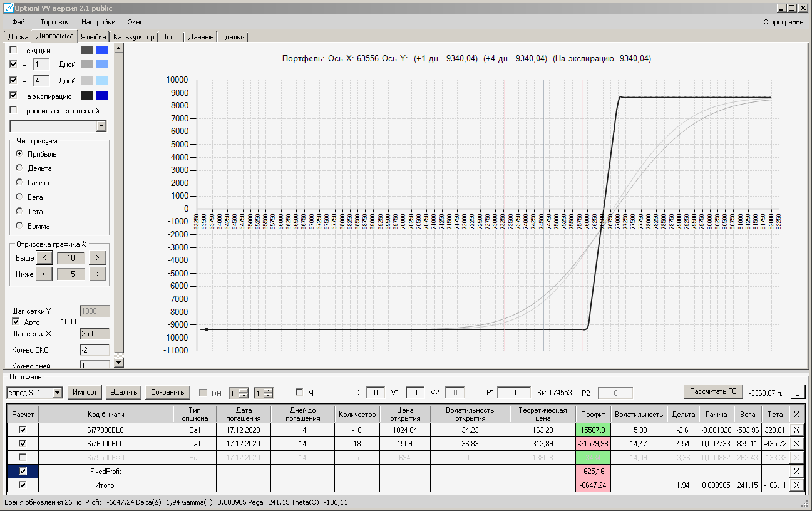Toggle the M checkbox in portfolio bar
The image size is (812, 511).
[x=299, y=393]
